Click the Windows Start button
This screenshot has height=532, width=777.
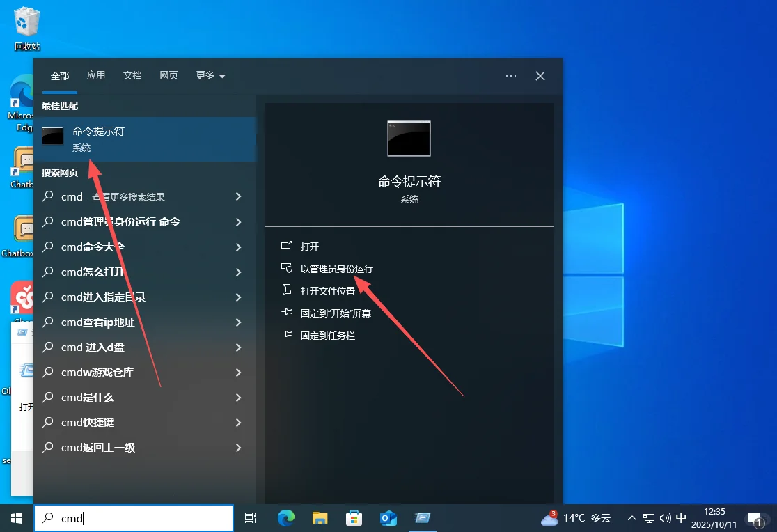pyautogui.click(x=15, y=518)
